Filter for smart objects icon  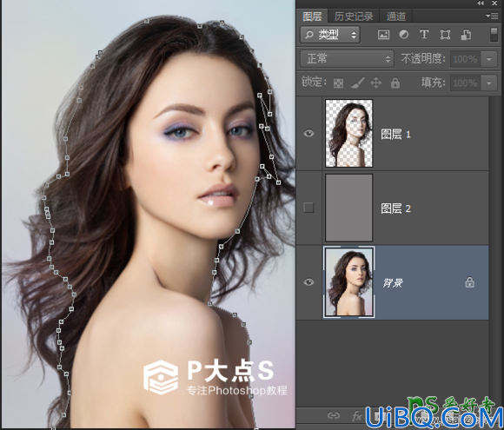coord(466,35)
